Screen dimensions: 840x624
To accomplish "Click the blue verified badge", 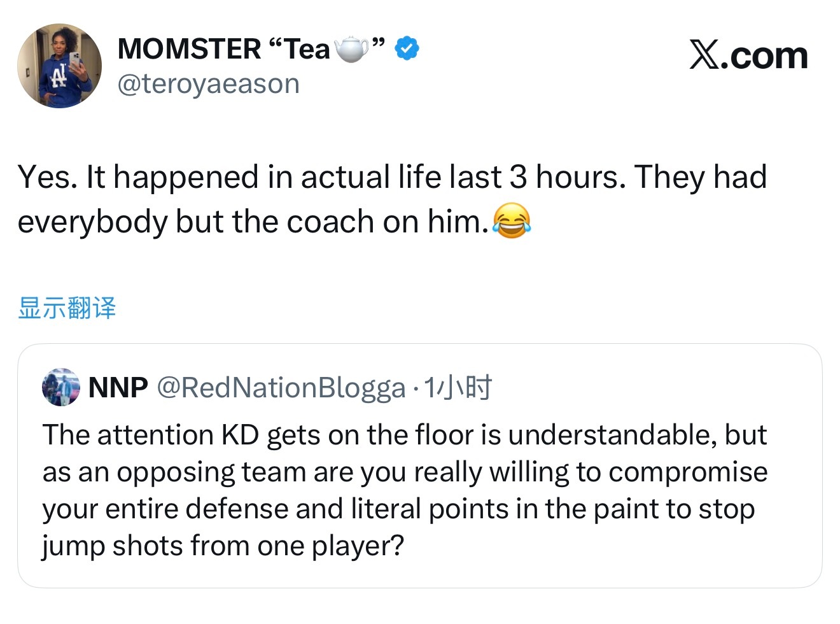I will [x=407, y=48].
